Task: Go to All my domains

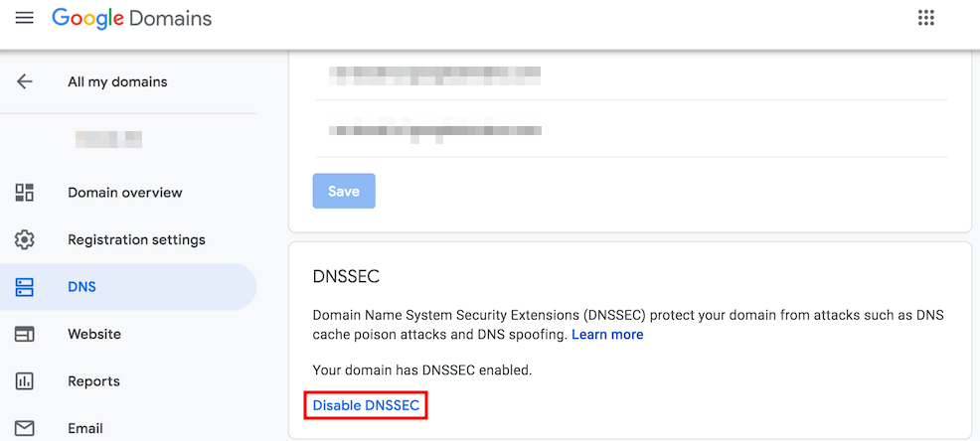Action: click(x=117, y=81)
